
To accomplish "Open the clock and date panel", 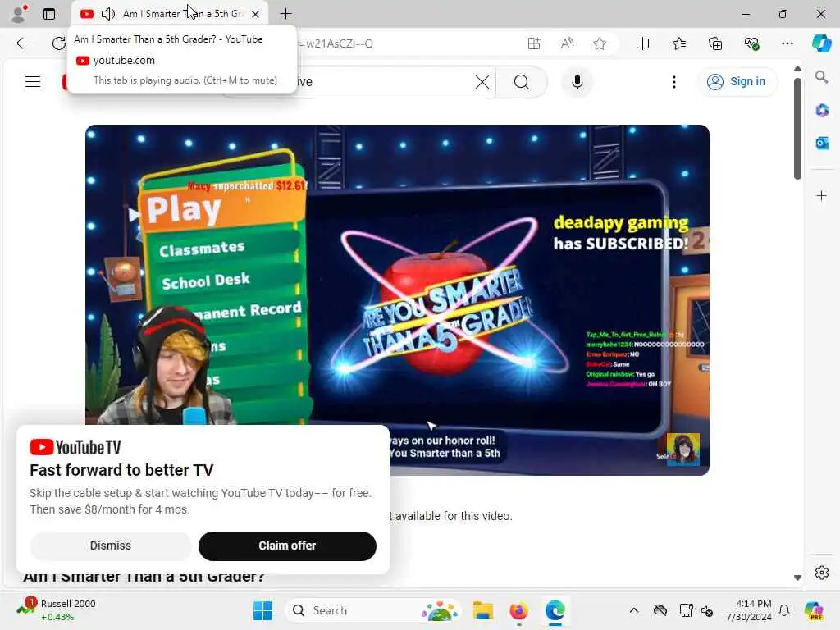I will pos(748,610).
